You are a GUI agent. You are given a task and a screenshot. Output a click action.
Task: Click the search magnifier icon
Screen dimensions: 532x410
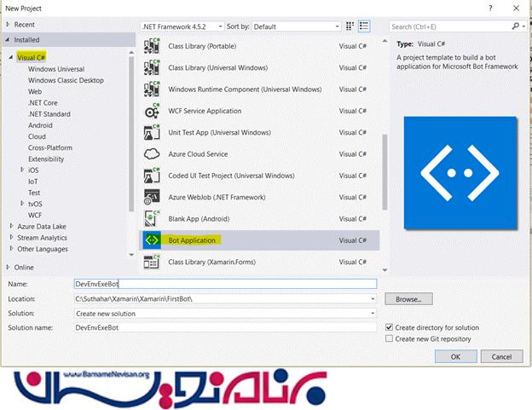coord(516,26)
